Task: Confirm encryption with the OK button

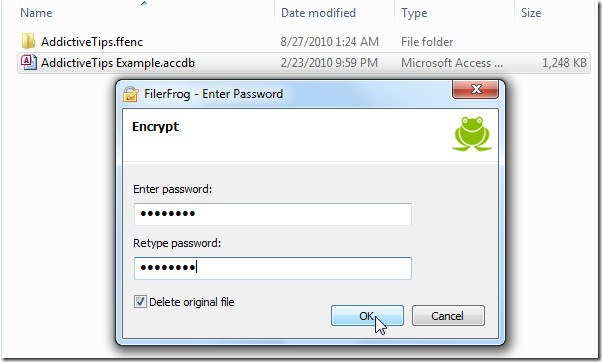Action: click(x=367, y=316)
